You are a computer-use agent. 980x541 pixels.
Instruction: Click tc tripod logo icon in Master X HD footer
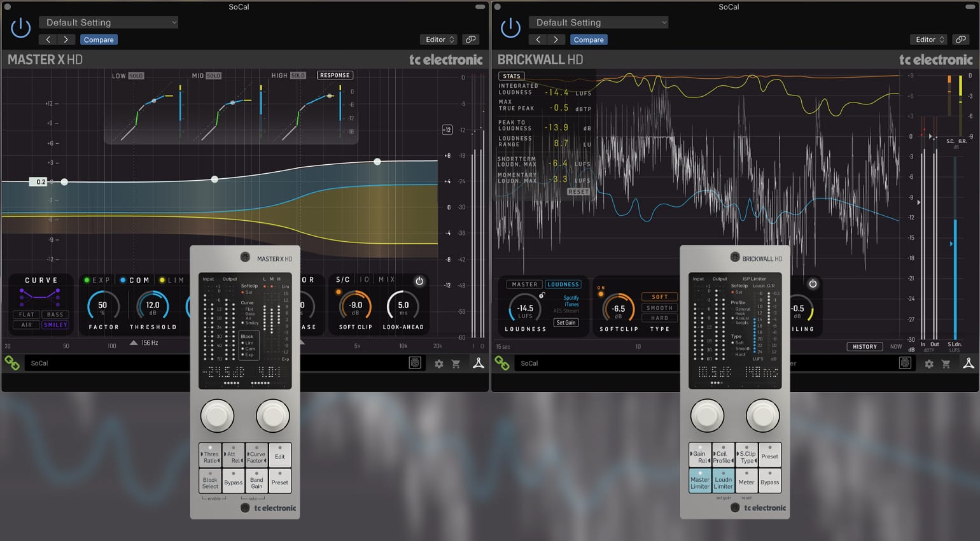pos(479,363)
